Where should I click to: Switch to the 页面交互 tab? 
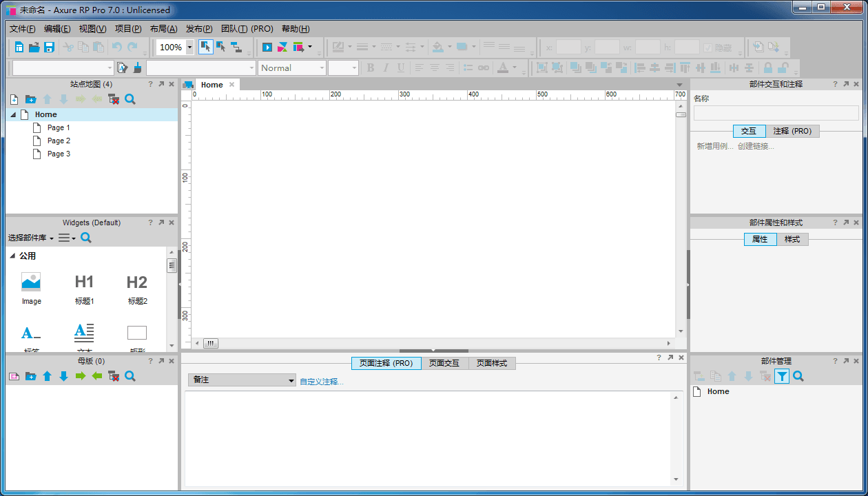tap(445, 363)
